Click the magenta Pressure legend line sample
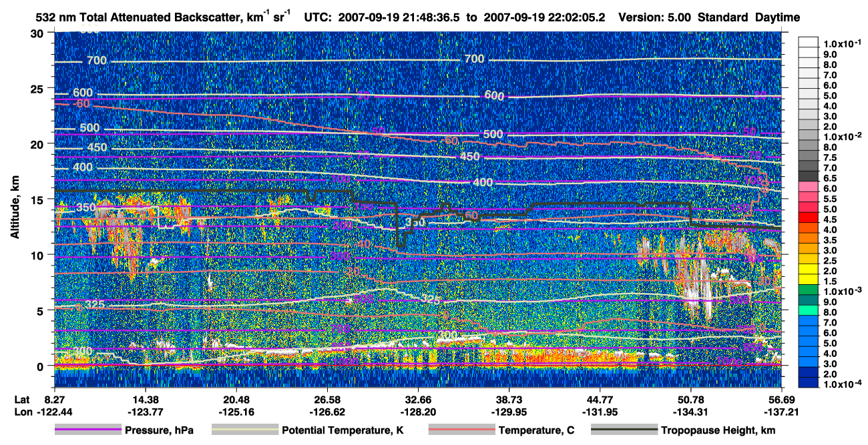Image resolution: width=868 pixels, height=445 pixels. click(x=88, y=430)
